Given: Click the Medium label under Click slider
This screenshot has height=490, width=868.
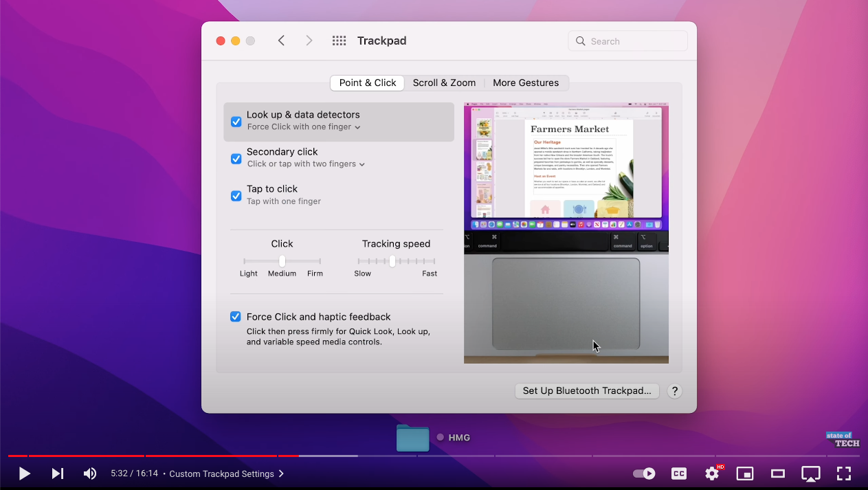Looking at the screenshot, I should (x=282, y=274).
